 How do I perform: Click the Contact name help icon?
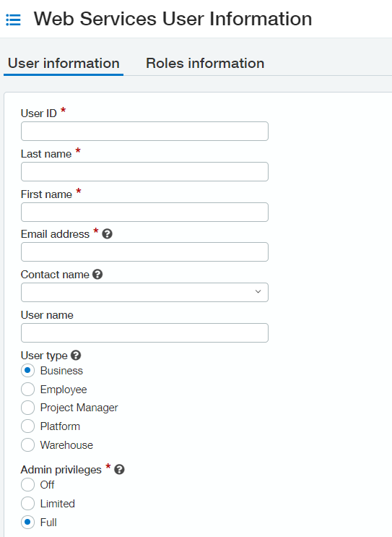click(97, 275)
